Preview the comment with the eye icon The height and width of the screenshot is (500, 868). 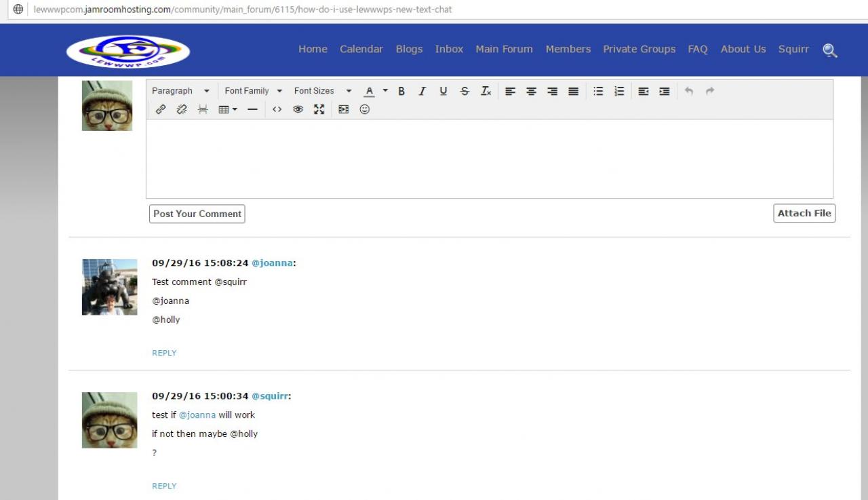(x=298, y=109)
